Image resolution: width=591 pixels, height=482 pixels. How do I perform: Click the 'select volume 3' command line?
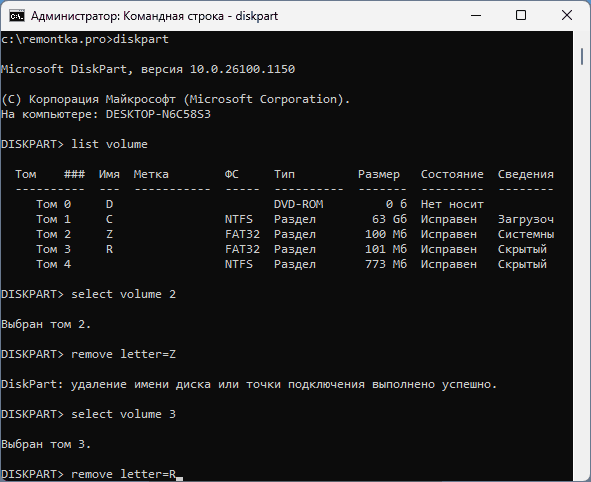click(89, 414)
